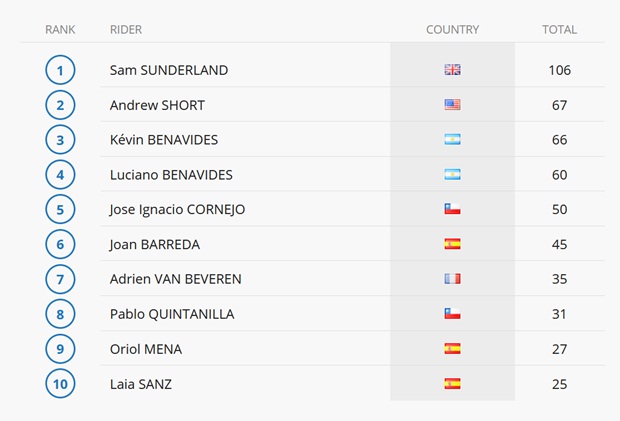Viewport: 620px width, 421px height.
Task: Click Andrew Short's total of 67
Action: [560, 105]
